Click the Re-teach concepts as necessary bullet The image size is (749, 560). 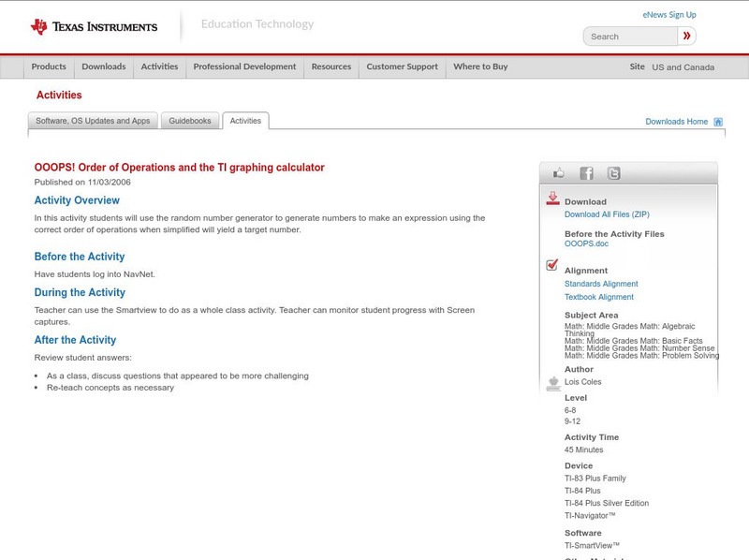[x=110, y=388]
